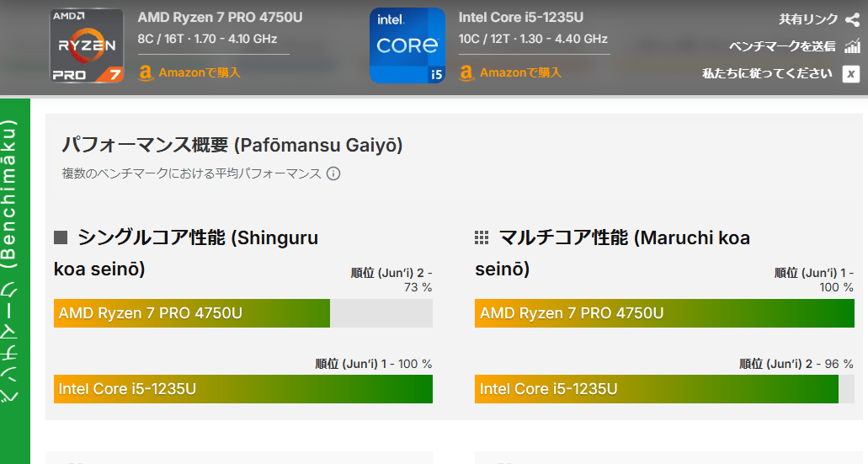This screenshot has height=464, width=868.
Task: Click Amazon icon under AMD Ryzen 7 PRO 4750U
Action: point(146,73)
